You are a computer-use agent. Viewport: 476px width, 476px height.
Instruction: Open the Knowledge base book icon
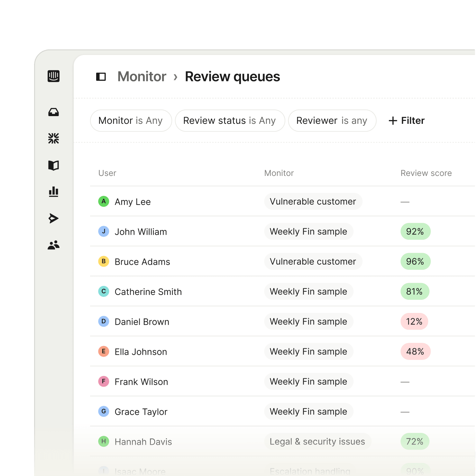[53, 165]
